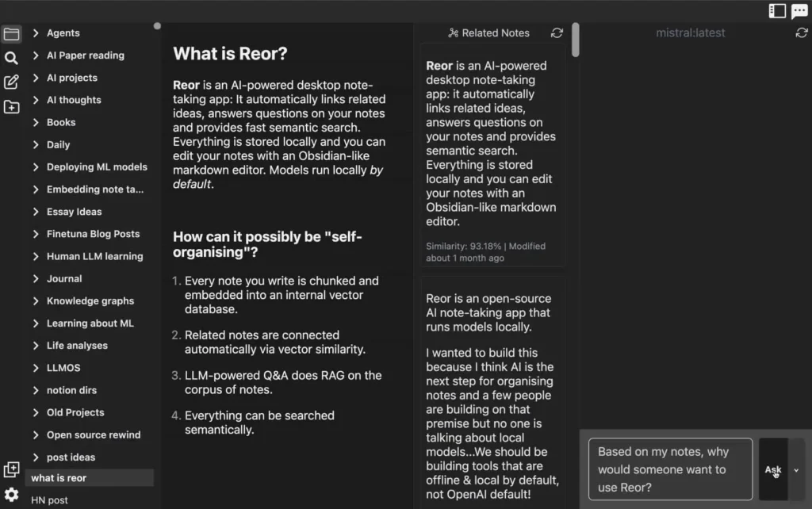Open the search tool in the sidebar
Screen dimensions: 812x509
click(11, 57)
